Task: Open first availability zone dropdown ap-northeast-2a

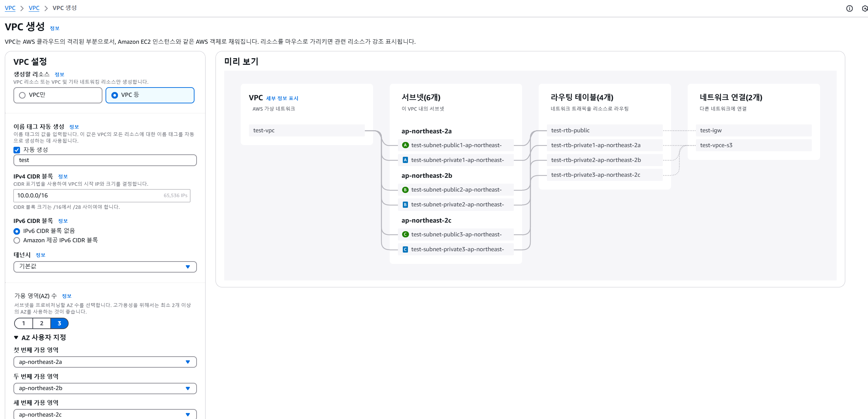Action: (105, 362)
